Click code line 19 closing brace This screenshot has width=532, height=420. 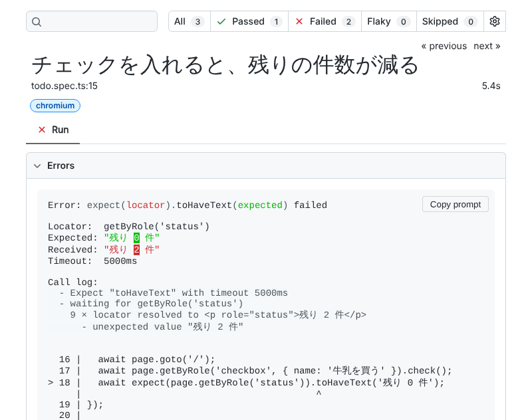81,405
